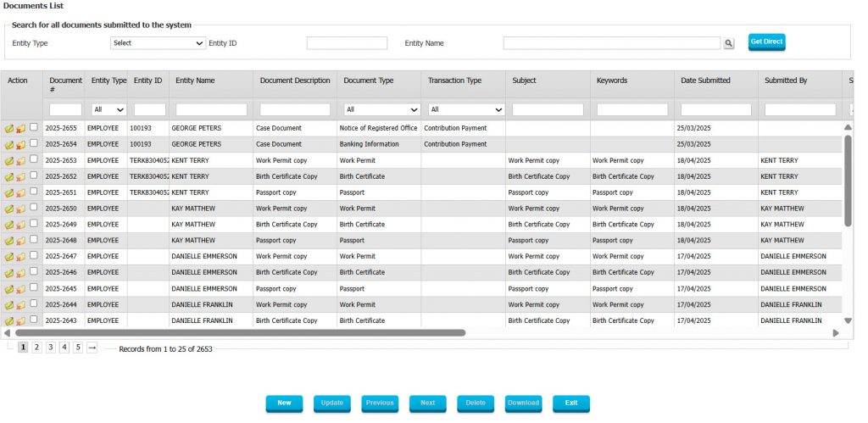Click the delete icon for document 2025-2654
This screenshot has width=868, height=423.
[20, 145]
